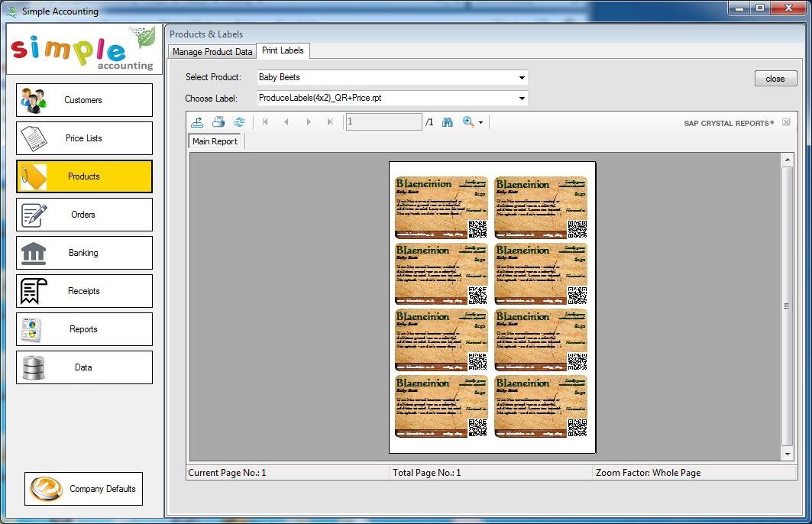Screen dimensions: 812x524
Task: Minimize the Simple Accounting window
Action: [x=739, y=8]
